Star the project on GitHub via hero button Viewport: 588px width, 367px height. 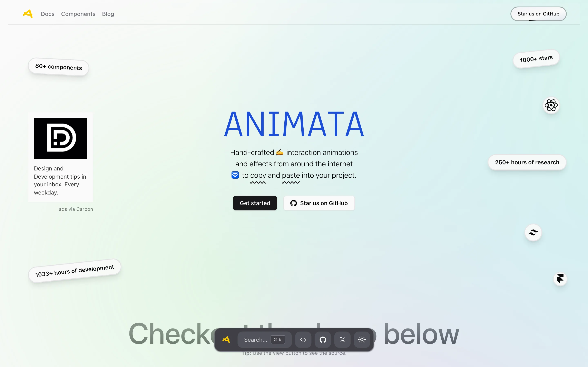(x=319, y=203)
